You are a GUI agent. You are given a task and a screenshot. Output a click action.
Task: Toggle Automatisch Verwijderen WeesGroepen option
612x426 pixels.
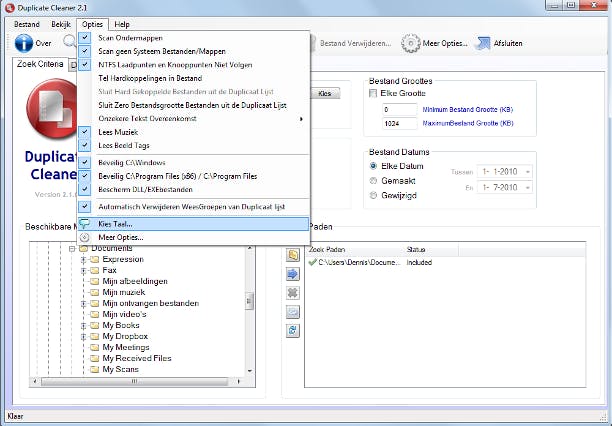[x=194, y=207]
